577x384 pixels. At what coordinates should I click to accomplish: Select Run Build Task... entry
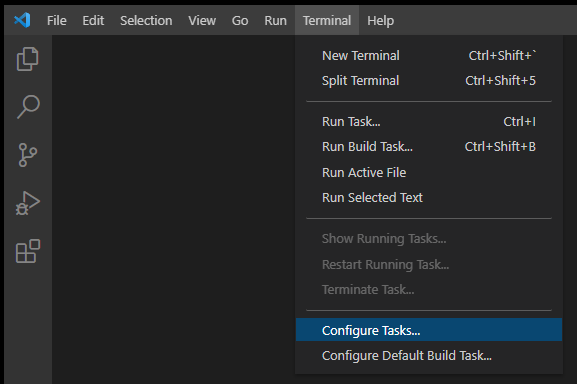click(429, 147)
